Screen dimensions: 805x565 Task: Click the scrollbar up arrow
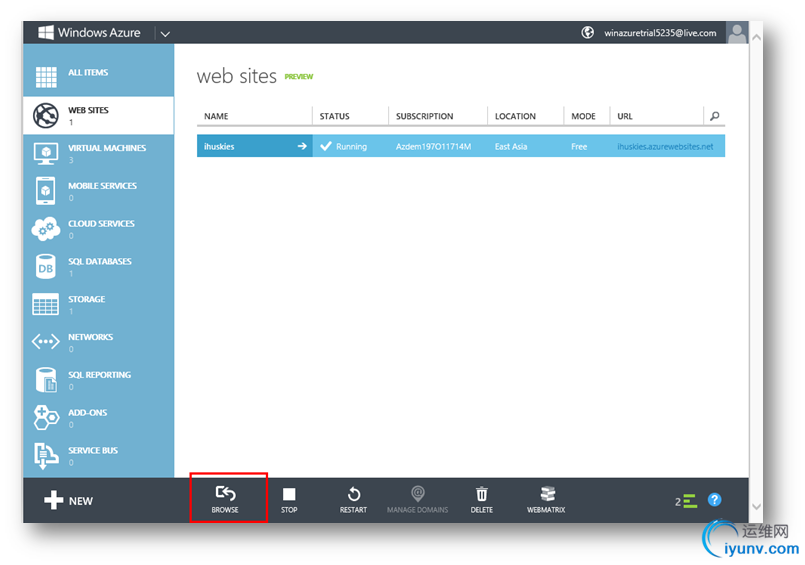756,37
